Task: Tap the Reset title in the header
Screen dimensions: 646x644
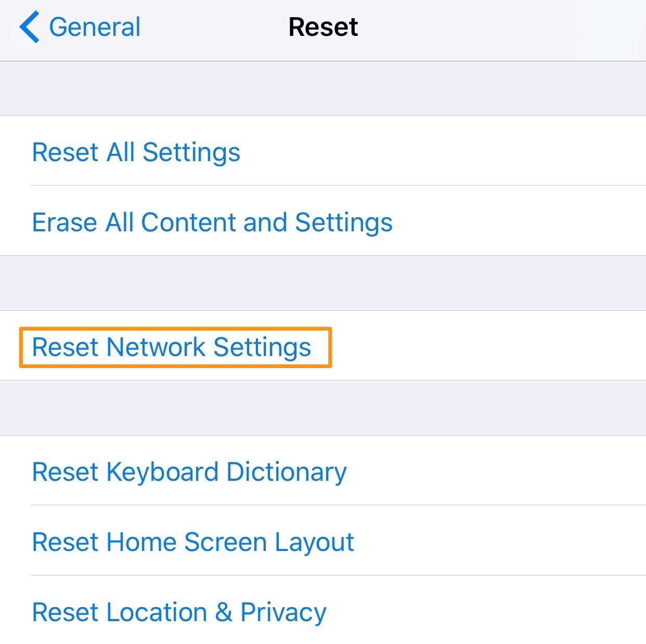Action: (322, 27)
